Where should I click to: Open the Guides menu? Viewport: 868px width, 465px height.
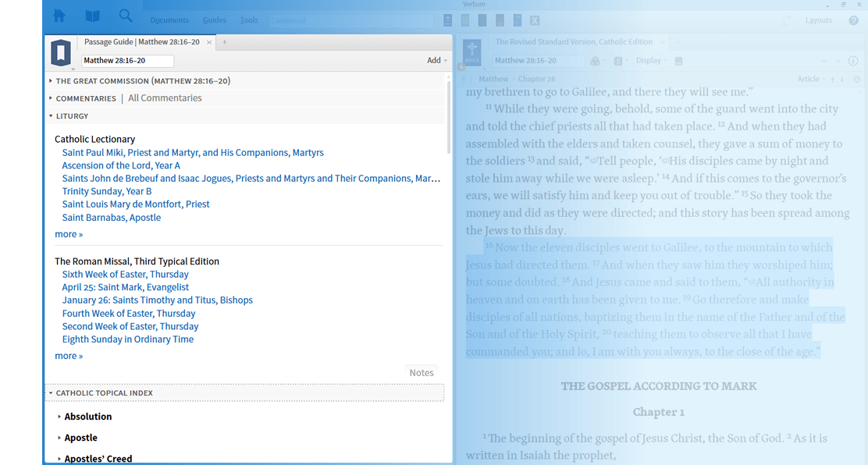pos(214,20)
